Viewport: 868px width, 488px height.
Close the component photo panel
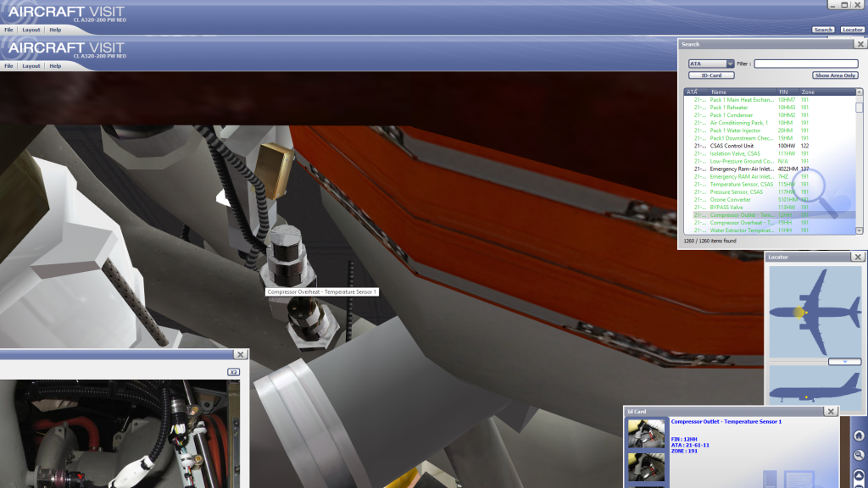[240, 354]
